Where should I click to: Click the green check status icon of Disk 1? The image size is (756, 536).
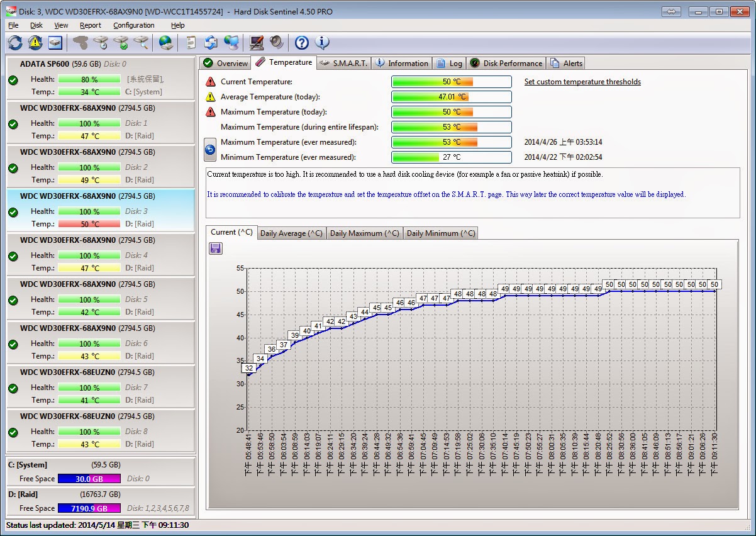click(13, 124)
